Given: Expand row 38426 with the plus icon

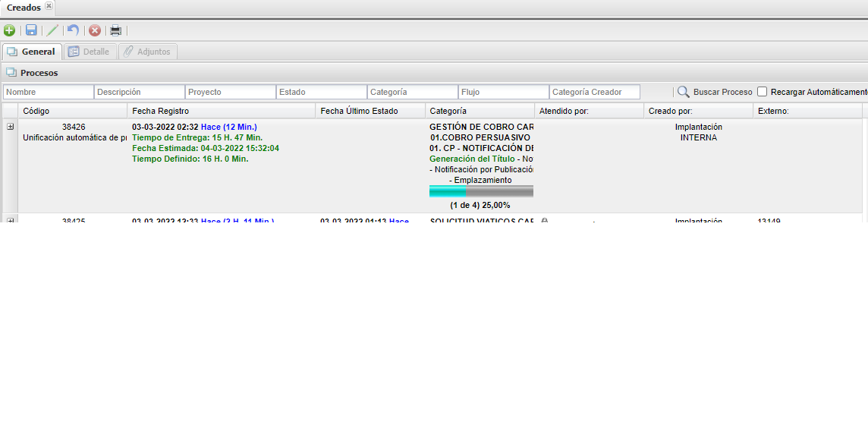Looking at the screenshot, I should (11, 127).
